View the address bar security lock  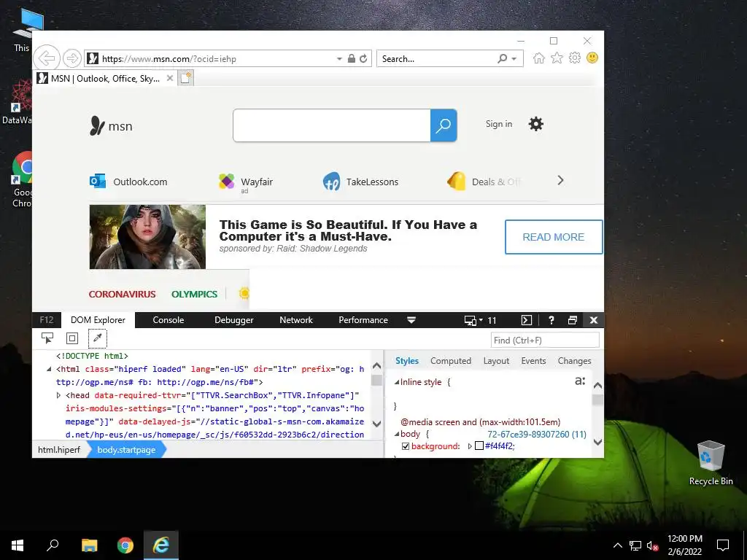pyautogui.click(x=351, y=58)
